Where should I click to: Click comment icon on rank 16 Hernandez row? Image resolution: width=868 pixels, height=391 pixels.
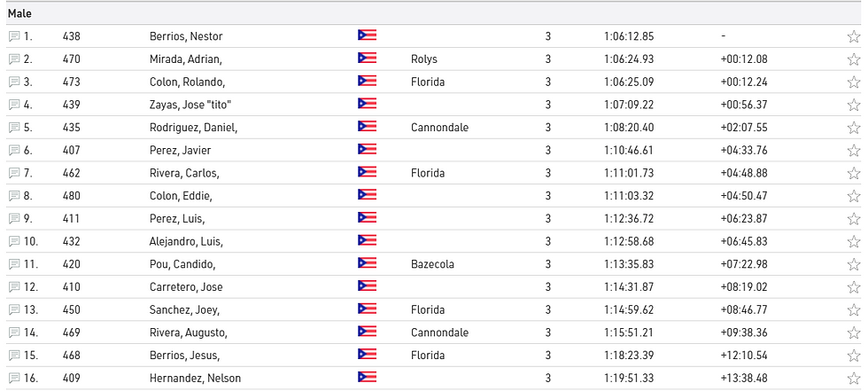14,378
